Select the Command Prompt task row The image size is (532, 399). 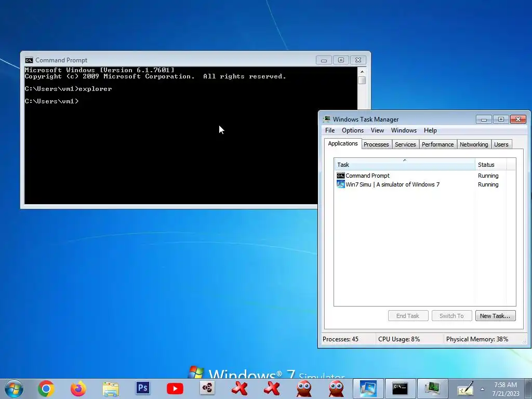click(424, 176)
